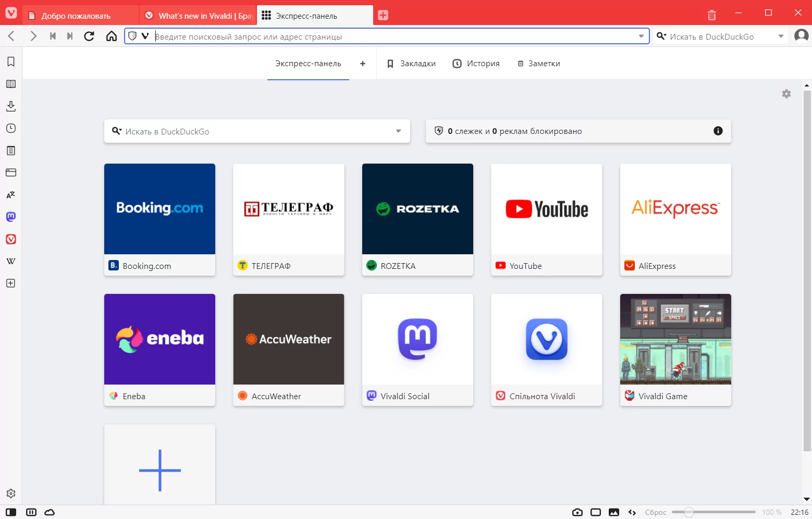Go back to the previous page
The width and height of the screenshot is (812, 519).
11,36
